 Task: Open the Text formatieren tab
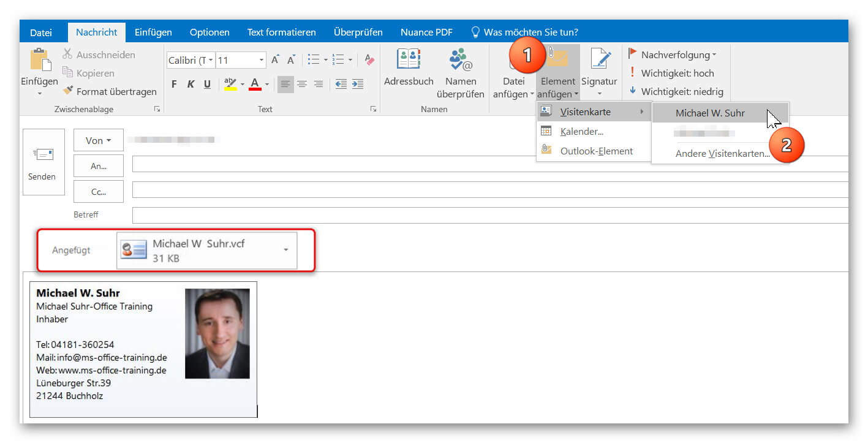[281, 32]
